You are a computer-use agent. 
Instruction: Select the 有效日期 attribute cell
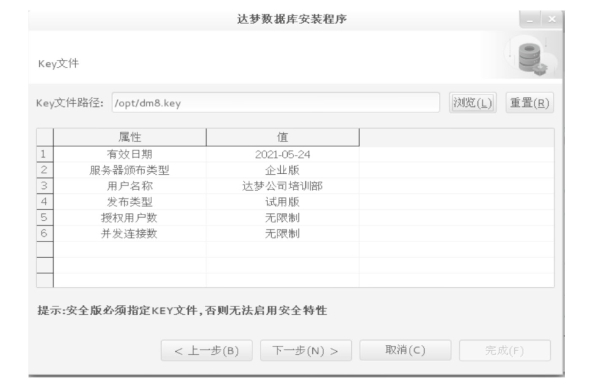[130, 154]
